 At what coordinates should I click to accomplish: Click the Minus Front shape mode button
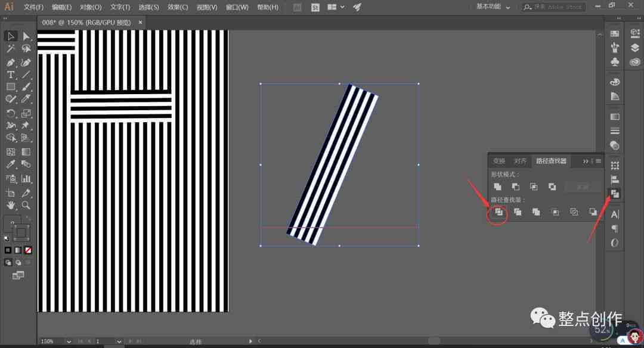click(515, 187)
